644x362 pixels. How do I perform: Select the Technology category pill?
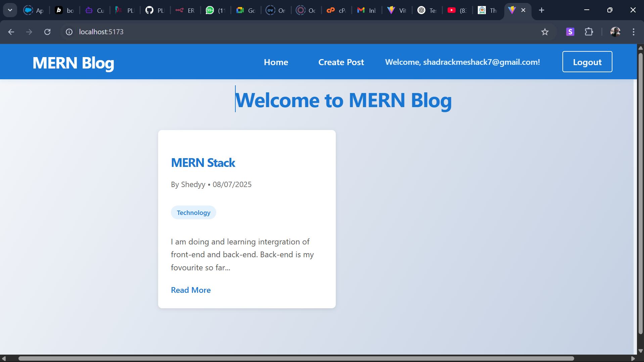[x=193, y=212]
